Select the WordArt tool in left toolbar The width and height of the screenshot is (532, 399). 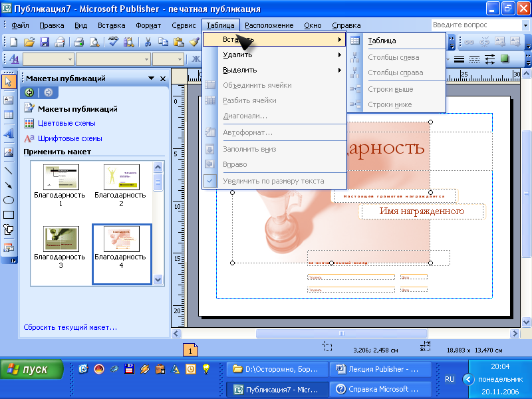click(x=9, y=133)
